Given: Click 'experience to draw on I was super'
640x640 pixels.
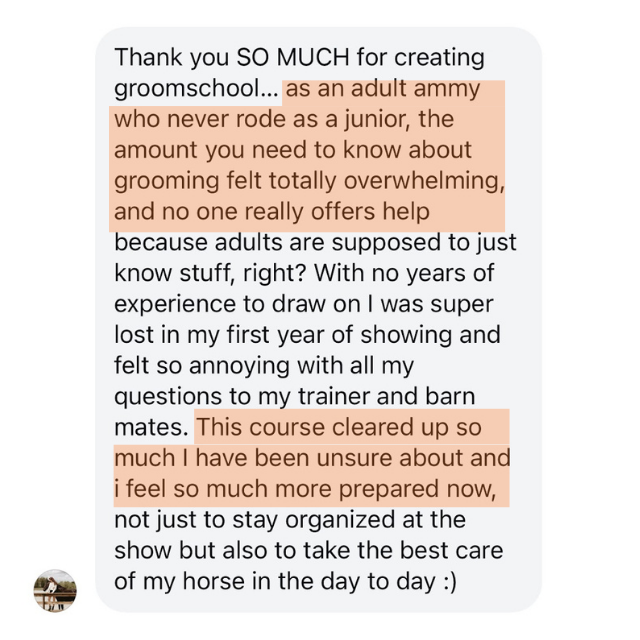Looking at the screenshot, I should (x=304, y=304).
